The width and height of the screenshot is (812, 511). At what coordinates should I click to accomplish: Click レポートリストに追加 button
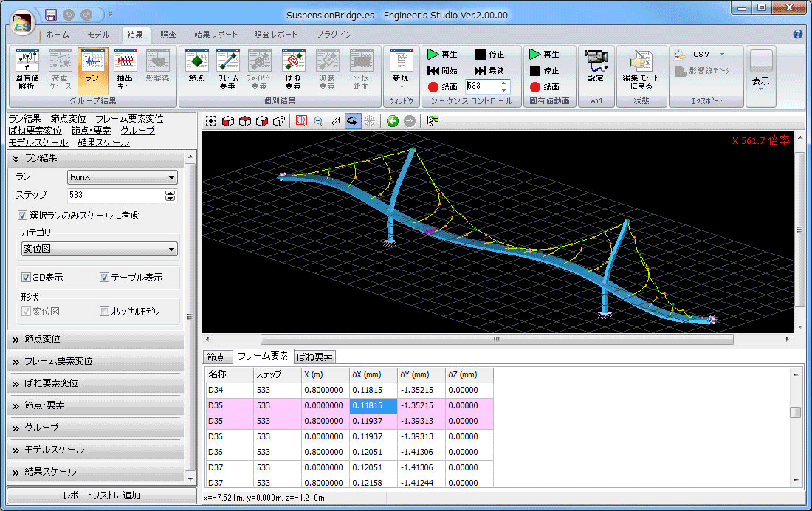[x=102, y=495]
